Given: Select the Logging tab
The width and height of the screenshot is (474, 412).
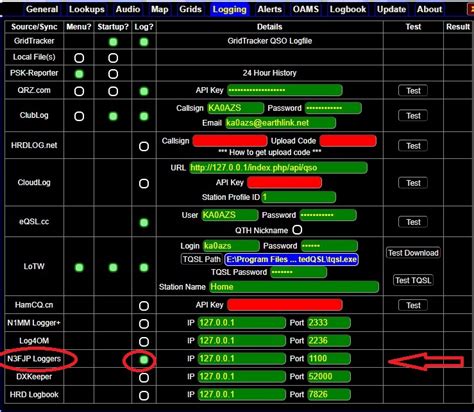Looking at the screenshot, I should [229, 9].
